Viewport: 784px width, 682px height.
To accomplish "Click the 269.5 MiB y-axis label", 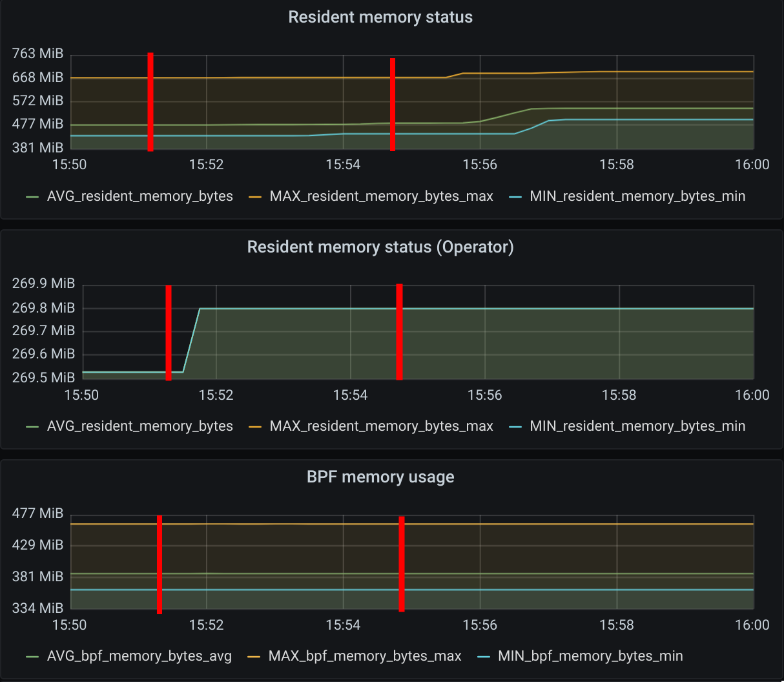I will pyautogui.click(x=44, y=378).
